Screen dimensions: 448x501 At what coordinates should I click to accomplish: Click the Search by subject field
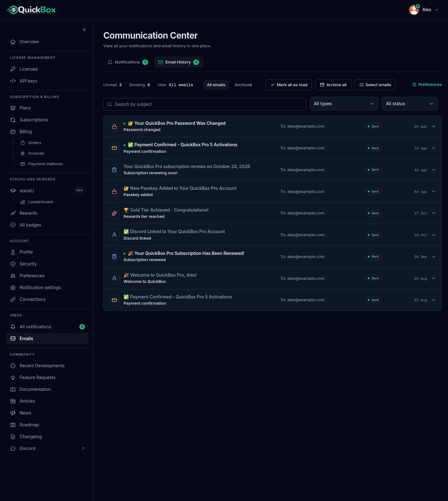coord(205,104)
